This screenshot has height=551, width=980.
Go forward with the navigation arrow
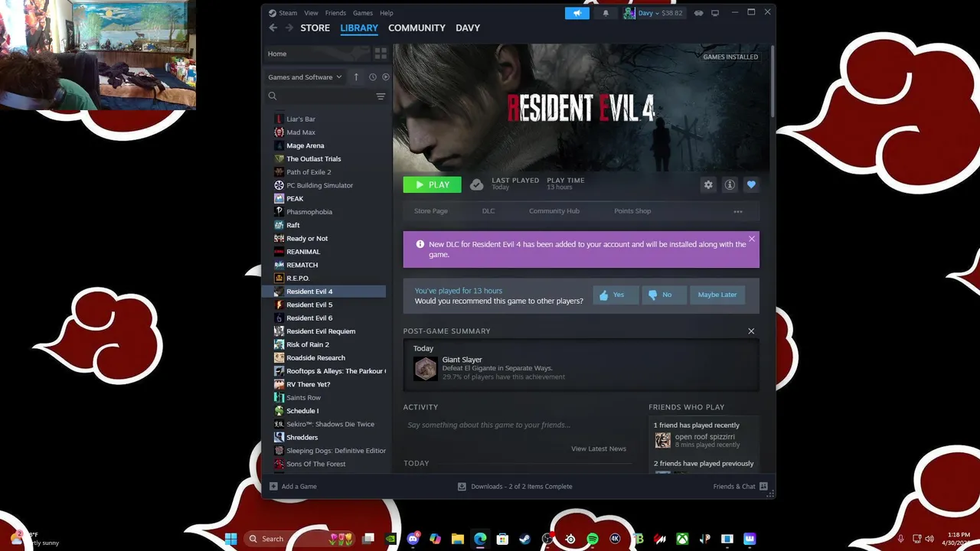click(289, 28)
